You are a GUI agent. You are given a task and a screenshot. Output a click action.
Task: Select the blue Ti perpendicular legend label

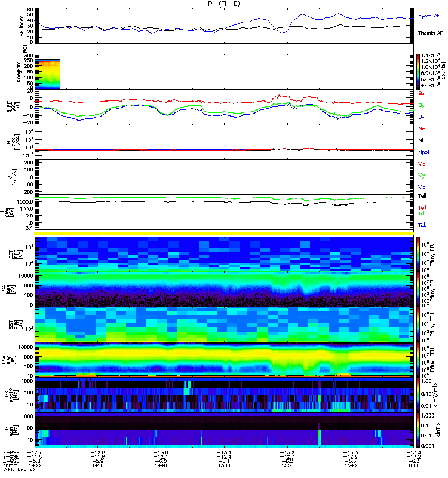coord(422,225)
